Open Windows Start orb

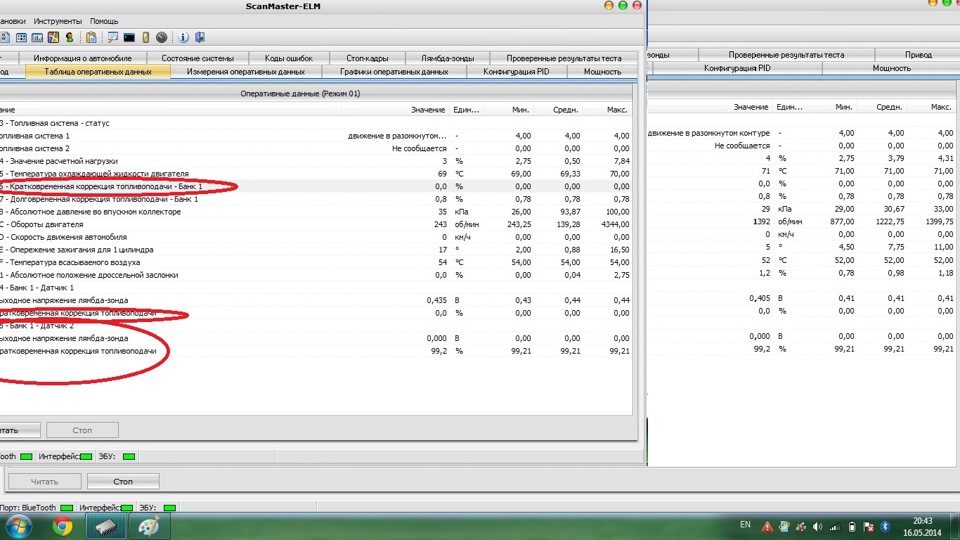tap(18, 526)
